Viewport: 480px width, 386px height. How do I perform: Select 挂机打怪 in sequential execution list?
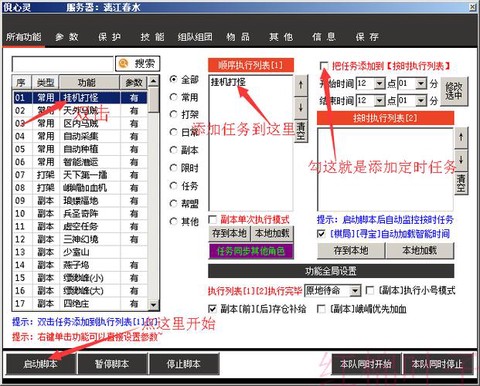[228, 82]
